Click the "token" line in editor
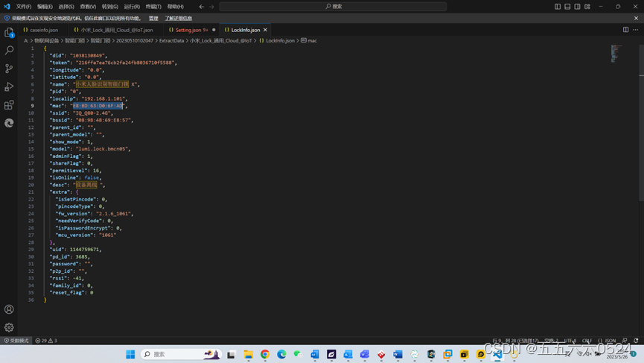Image resolution: width=644 pixels, height=363 pixels. pyautogui.click(x=113, y=63)
